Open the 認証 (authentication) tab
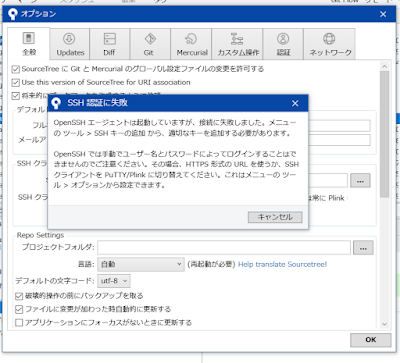400x363 pixels. point(283,44)
